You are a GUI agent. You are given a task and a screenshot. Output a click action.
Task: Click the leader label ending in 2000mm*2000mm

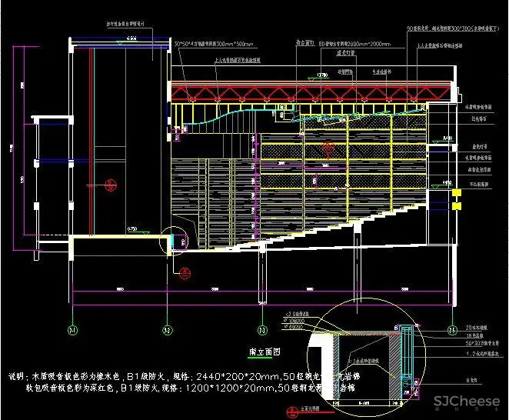pyautogui.click(x=354, y=44)
